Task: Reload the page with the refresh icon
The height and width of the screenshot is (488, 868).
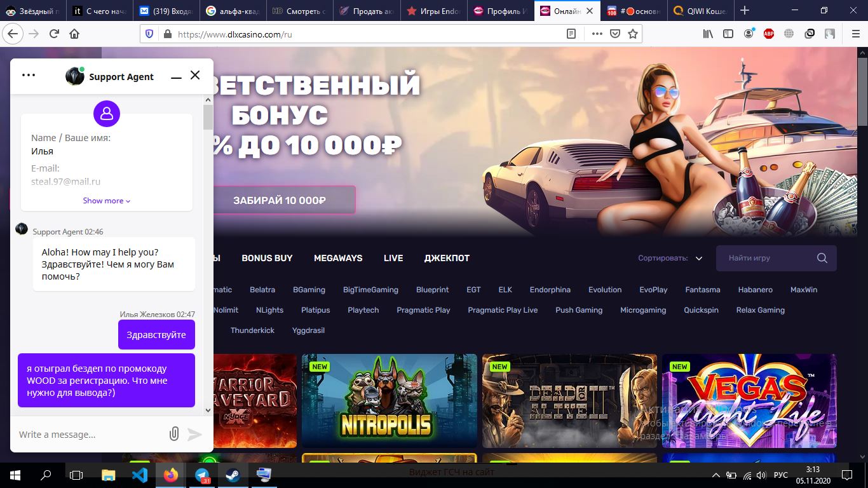Action: [x=55, y=34]
